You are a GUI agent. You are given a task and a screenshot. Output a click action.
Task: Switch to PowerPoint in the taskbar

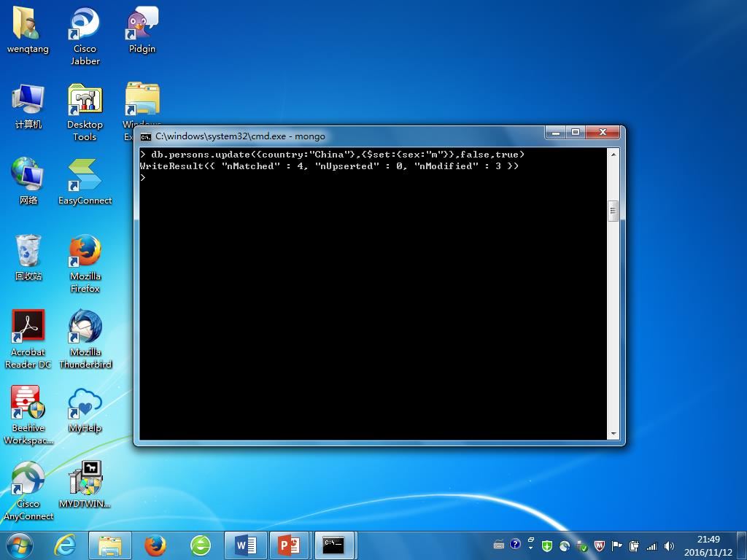pyautogui.click(x=289, y=545)
